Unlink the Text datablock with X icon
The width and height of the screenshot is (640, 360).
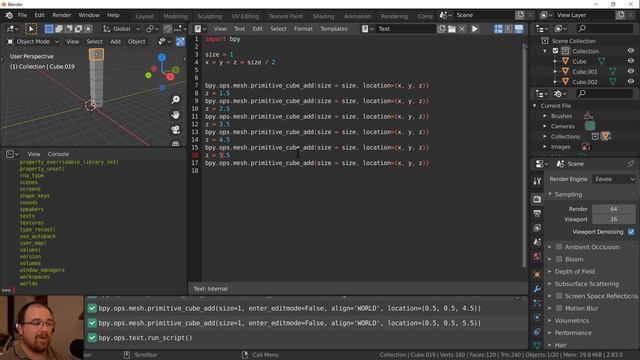point(462,29)
